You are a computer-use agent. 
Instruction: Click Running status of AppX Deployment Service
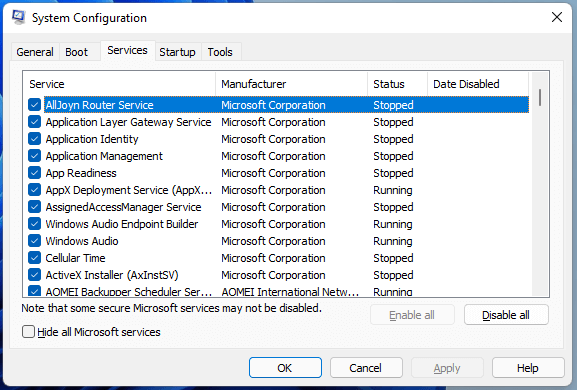(393, 190)
